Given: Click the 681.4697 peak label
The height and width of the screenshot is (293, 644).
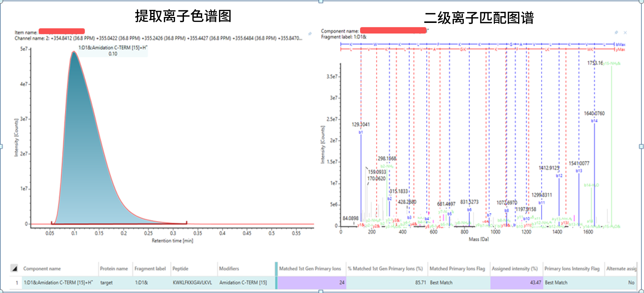Looking at the screenshot, I should [446, 204].
